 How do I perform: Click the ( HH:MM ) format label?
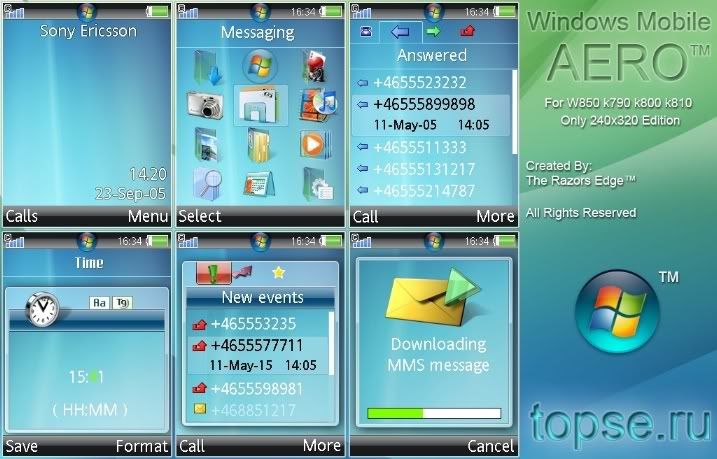pos(90,410)
